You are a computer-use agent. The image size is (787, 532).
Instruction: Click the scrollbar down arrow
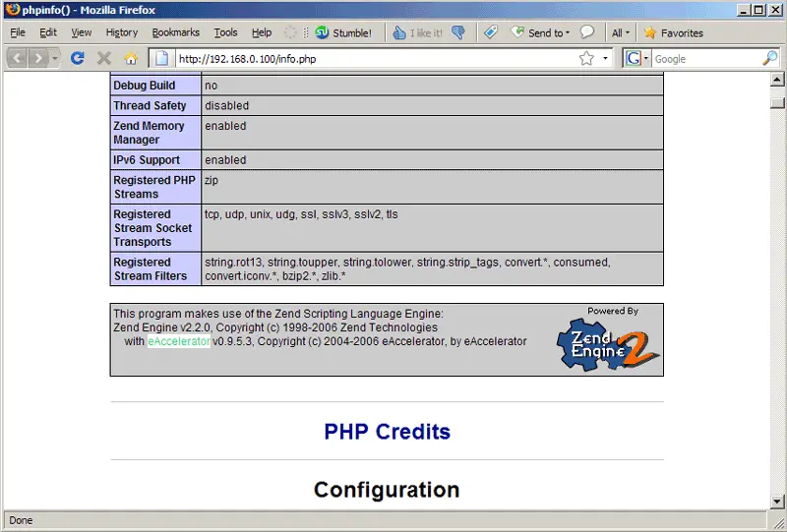tap(777, 501)
